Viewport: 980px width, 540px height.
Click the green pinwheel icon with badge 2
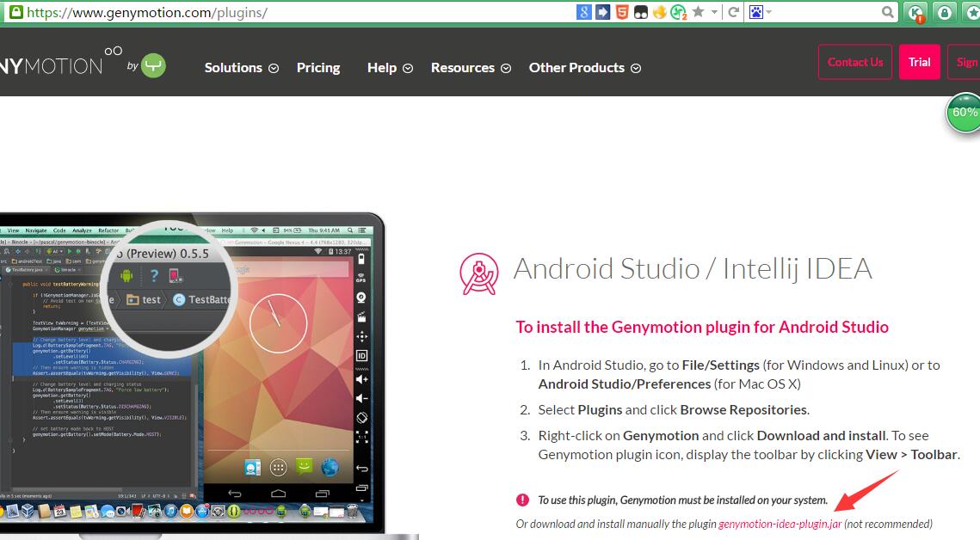point(679,12)
